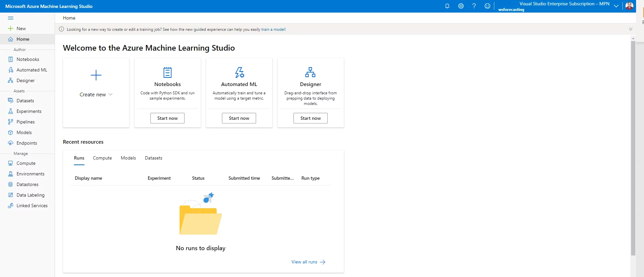Click the scroll-up arrow on the scrollbar

(x=633, y=38)
